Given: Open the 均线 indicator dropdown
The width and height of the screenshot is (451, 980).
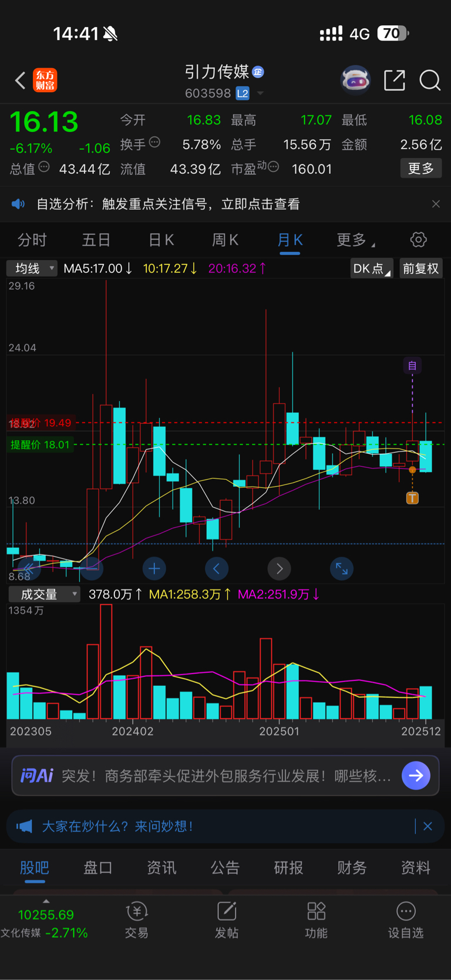Looking at the screenshot, I should point(32,268).
